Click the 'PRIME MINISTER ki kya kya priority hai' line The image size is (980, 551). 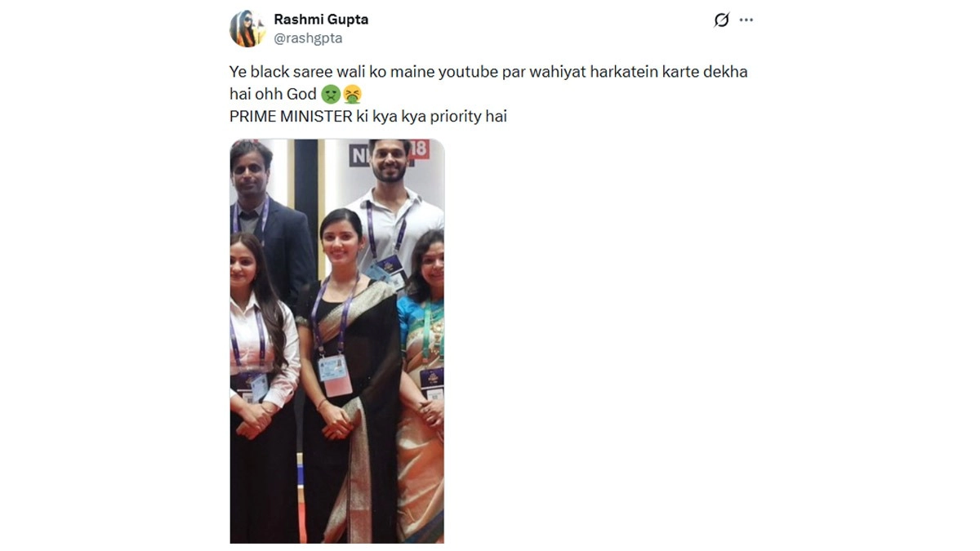coord(368,116)
